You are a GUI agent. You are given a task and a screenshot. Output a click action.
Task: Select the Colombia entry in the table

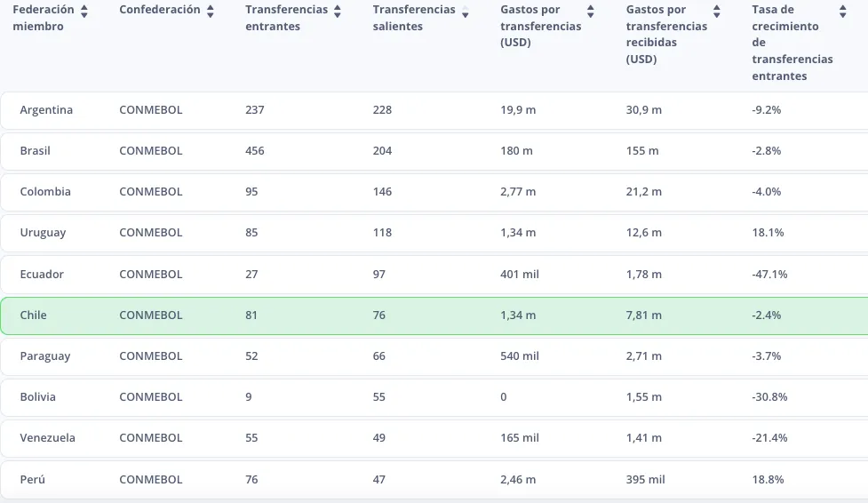point(45,192)
